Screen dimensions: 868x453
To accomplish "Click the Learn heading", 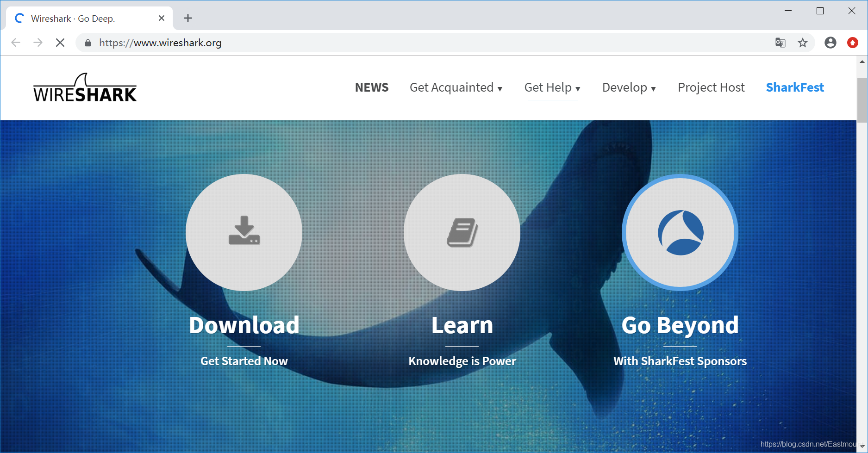I will (x=462, y=325).
